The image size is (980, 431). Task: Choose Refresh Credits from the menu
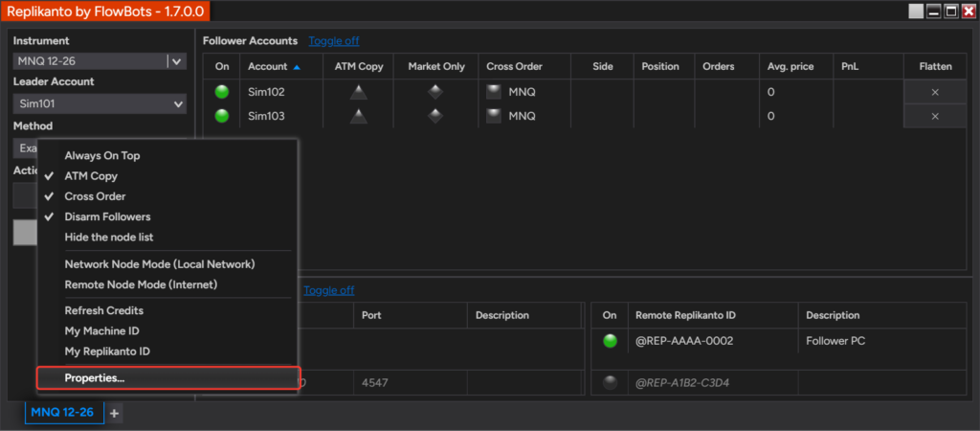[103, 310]
